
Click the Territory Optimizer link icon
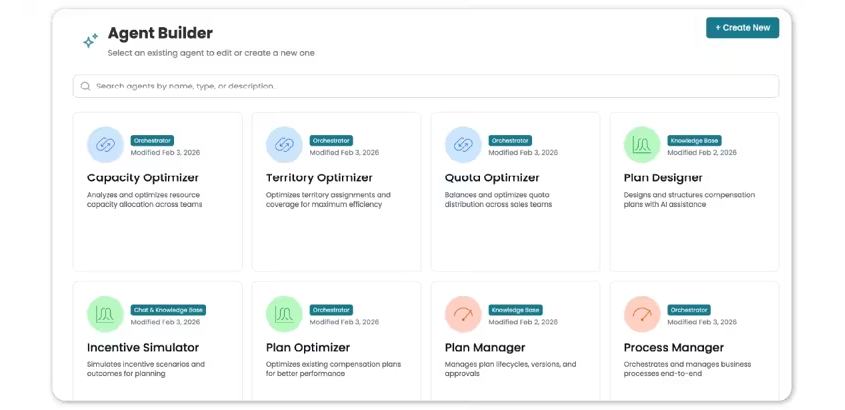click(284, 144)
